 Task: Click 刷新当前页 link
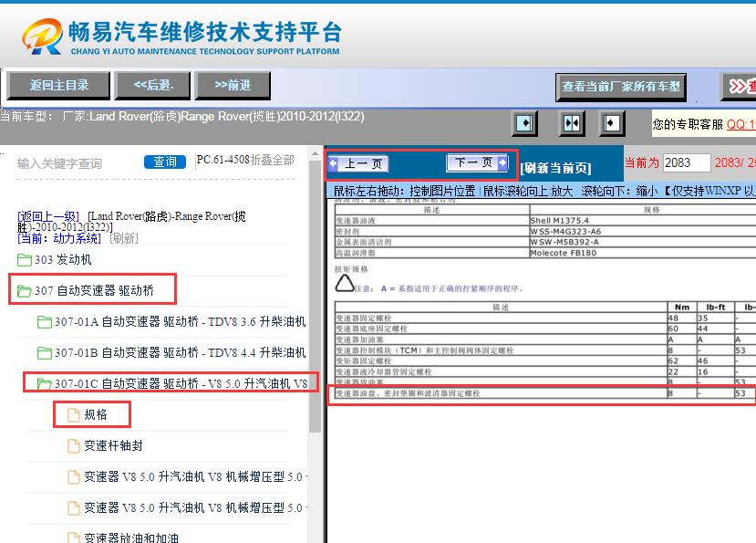point(555,168)
